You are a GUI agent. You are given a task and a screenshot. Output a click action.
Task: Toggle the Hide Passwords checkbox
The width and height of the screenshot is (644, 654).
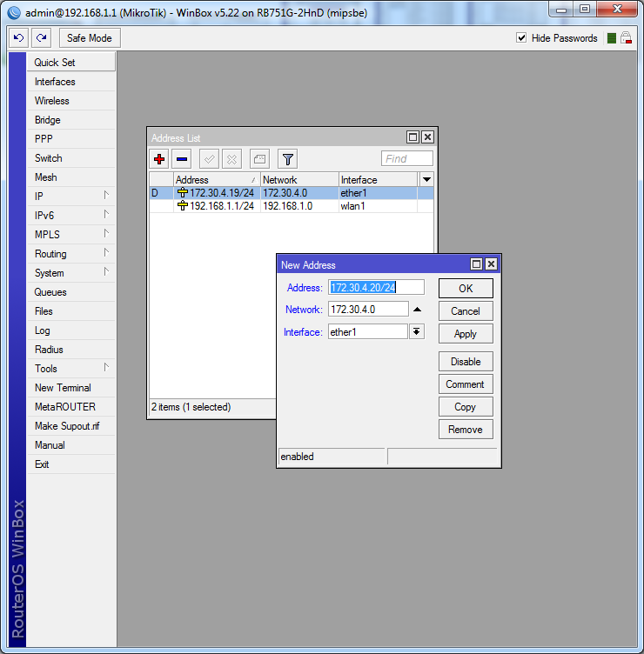pyautogui.click(x=521, y=38)
